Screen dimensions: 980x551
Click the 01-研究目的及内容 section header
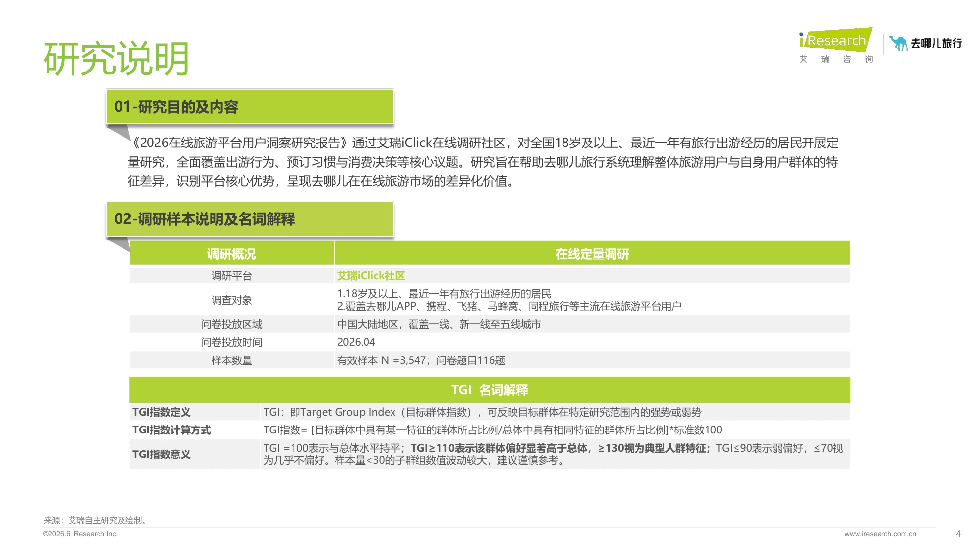[250, 106]
